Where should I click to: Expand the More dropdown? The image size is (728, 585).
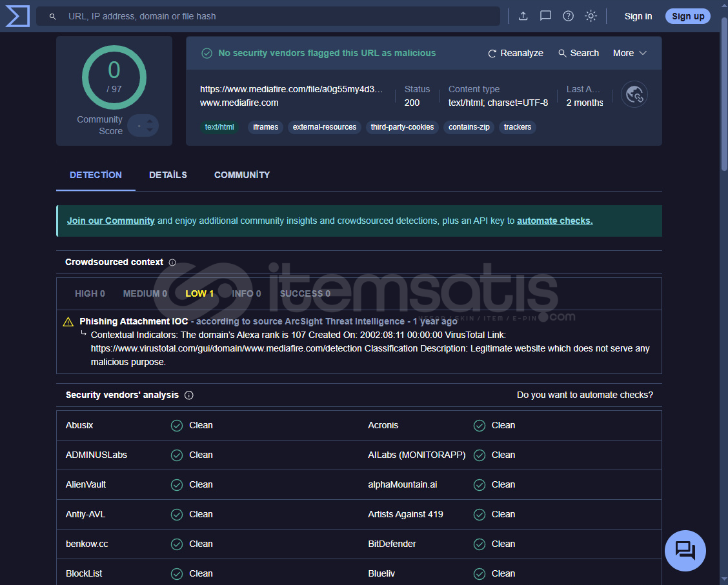coord(629,54)
